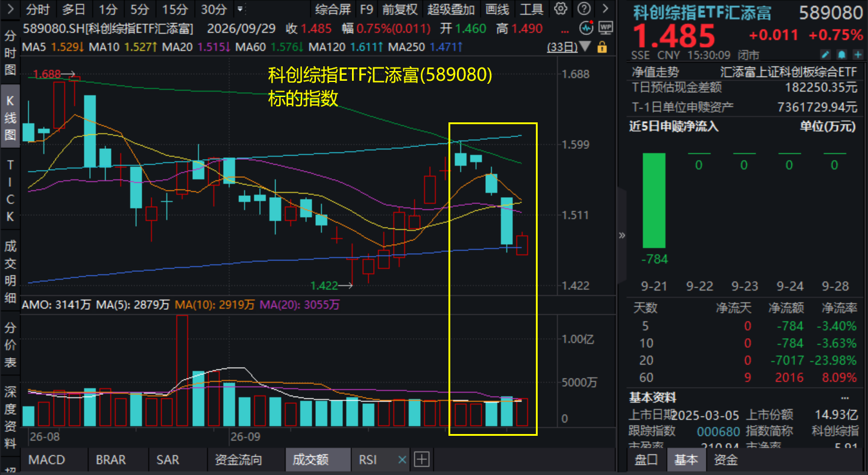Click the ETF code 589080 in header
This screenshot has width=868, height=475.
coord(831,13)
